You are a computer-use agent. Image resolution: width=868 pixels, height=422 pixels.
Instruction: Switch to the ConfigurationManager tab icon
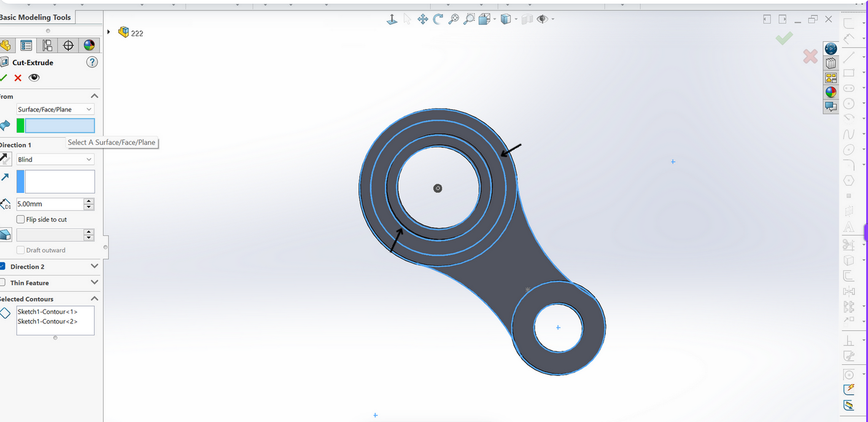(x=47, y=45)
